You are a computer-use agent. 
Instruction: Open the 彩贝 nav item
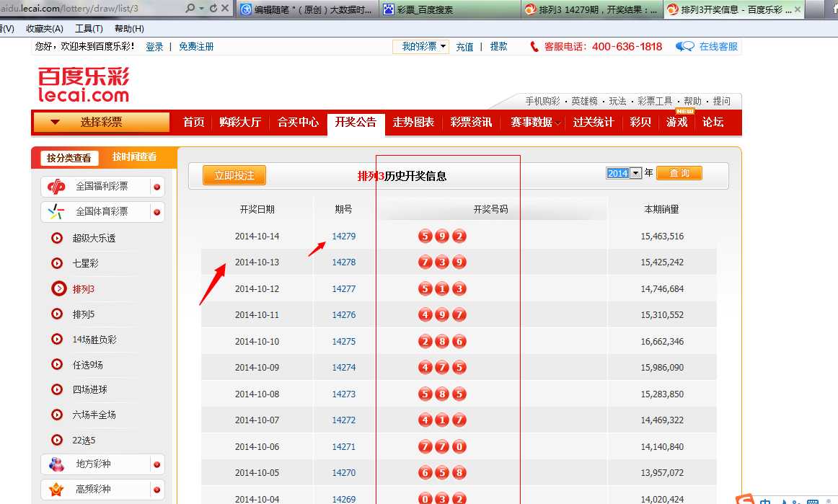(640, 123)
